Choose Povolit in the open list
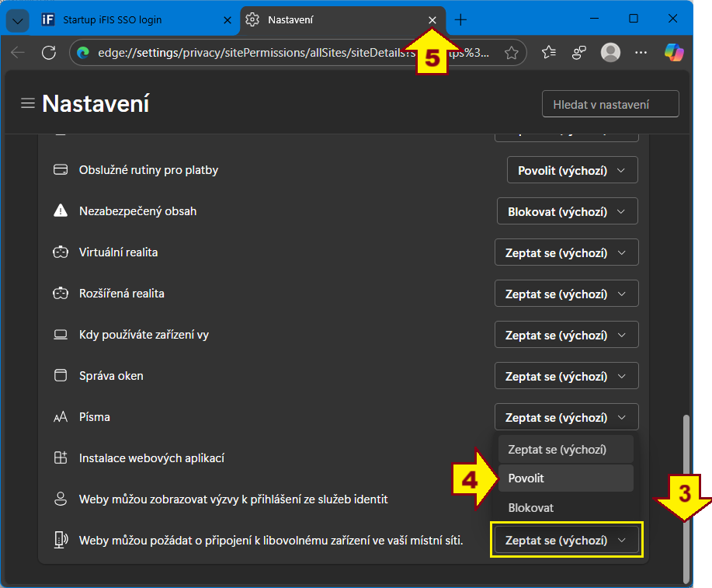Viewport: 712px width, 588px height. [566, 478]
